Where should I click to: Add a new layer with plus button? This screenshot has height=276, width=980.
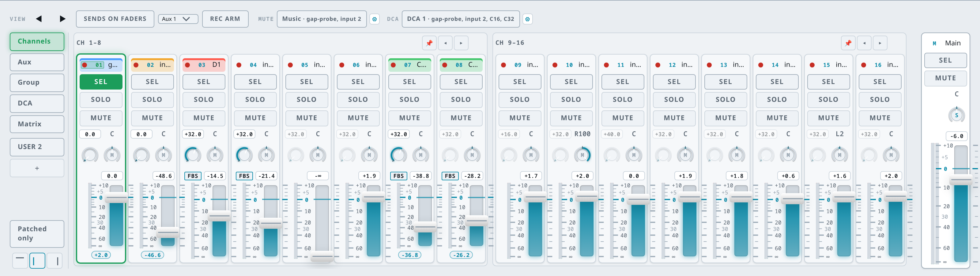coord(37,168)
